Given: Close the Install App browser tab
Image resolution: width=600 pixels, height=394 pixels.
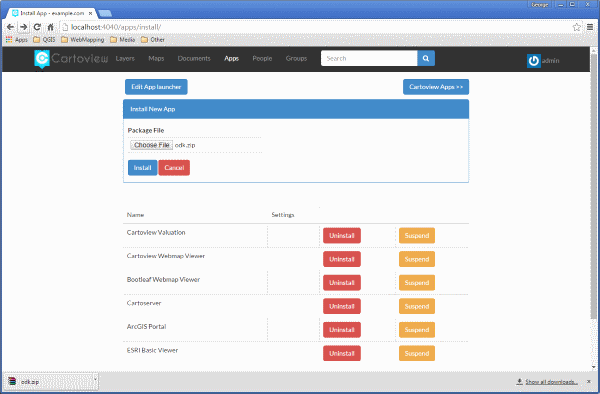Looking at the screenshot, I should [x=91, y=13].
